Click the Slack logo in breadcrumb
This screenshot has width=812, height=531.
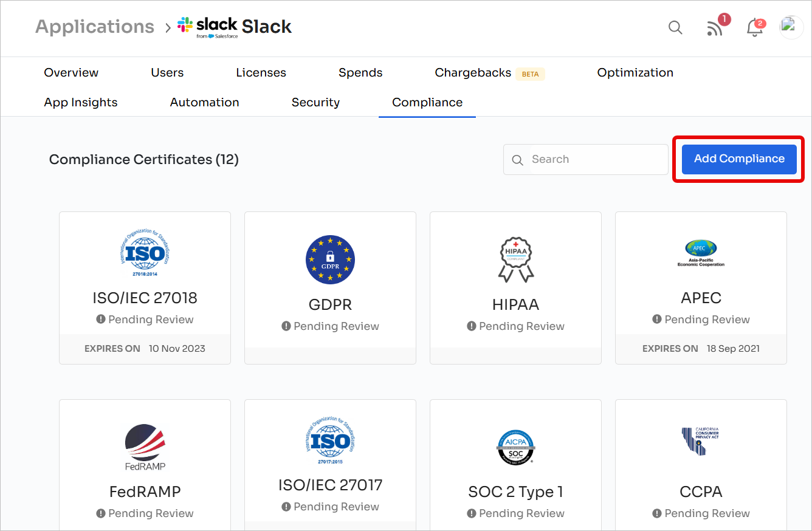(x=207, y=27)
